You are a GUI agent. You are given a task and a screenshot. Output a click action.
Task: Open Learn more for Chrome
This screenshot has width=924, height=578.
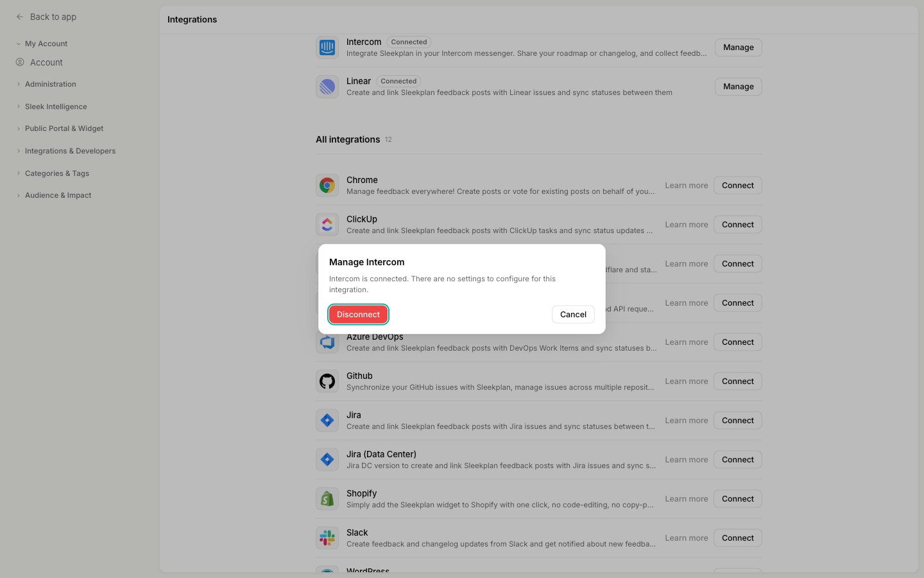coord(687,186)
